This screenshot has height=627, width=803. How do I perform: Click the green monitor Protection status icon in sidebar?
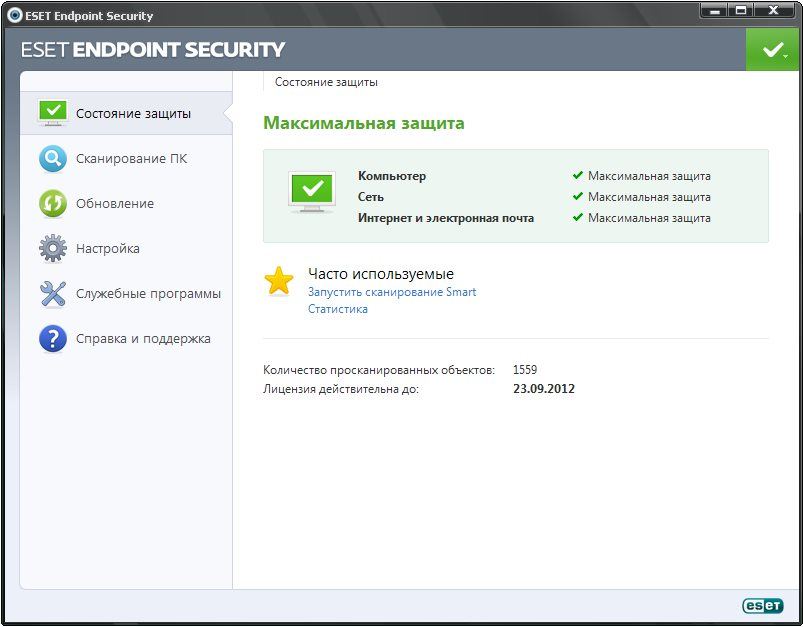(53, 113)
